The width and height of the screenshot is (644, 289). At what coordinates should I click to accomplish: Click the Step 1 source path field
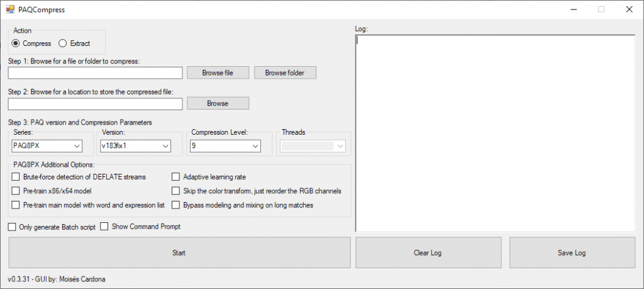click(x=96, y=73)
